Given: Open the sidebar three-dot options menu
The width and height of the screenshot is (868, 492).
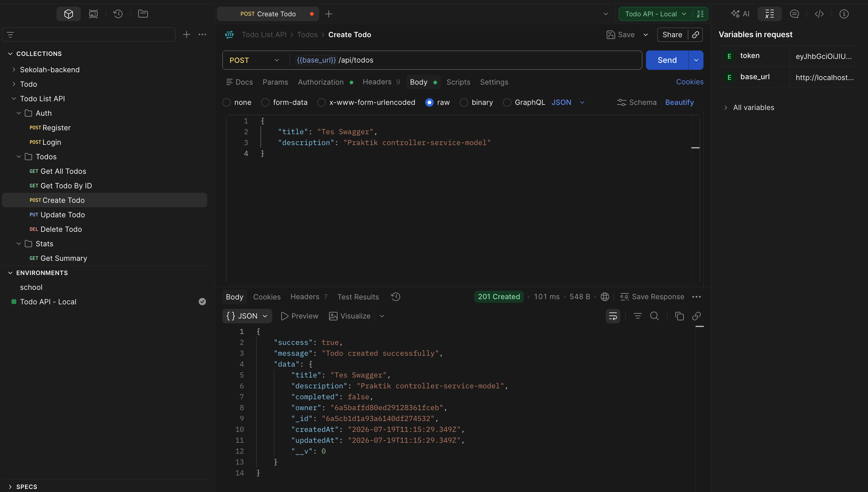Looking at the screenshot, I should tap(202, 34).
